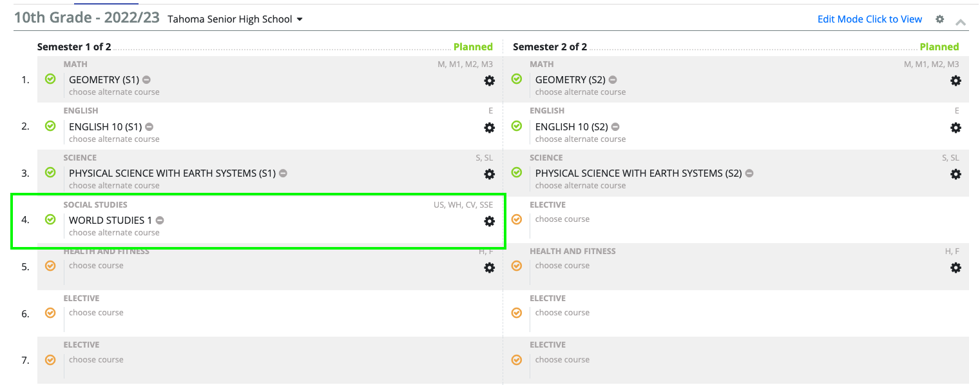Click the Semester 2 of 2 heading

[550, 47]
